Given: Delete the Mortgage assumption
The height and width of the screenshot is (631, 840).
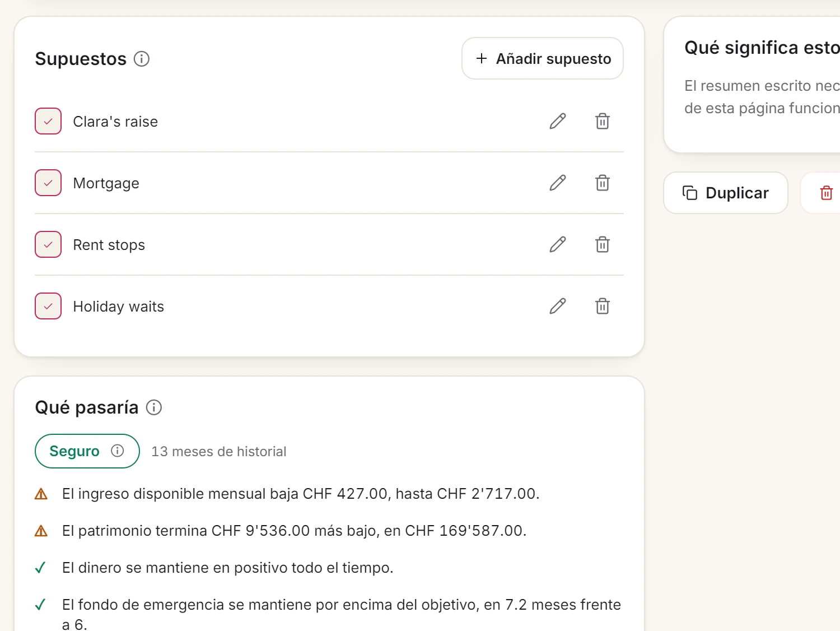Looking at the screenshot, I should tap(603, 183).
